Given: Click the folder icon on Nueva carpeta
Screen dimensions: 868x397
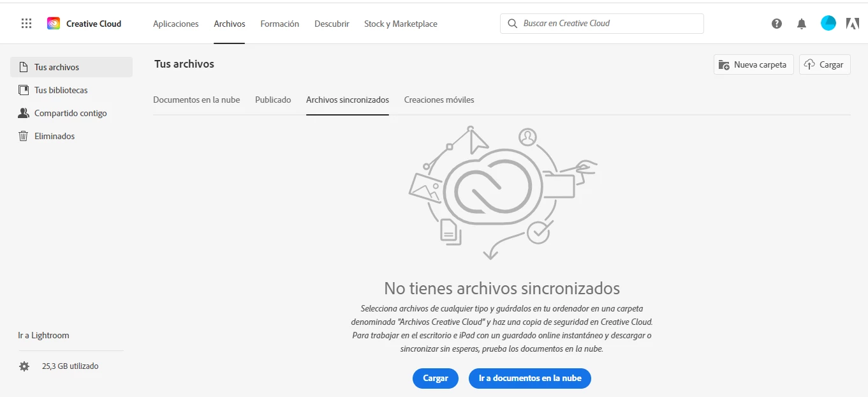Looking at the screenshot, I should [x=724, y=64].
